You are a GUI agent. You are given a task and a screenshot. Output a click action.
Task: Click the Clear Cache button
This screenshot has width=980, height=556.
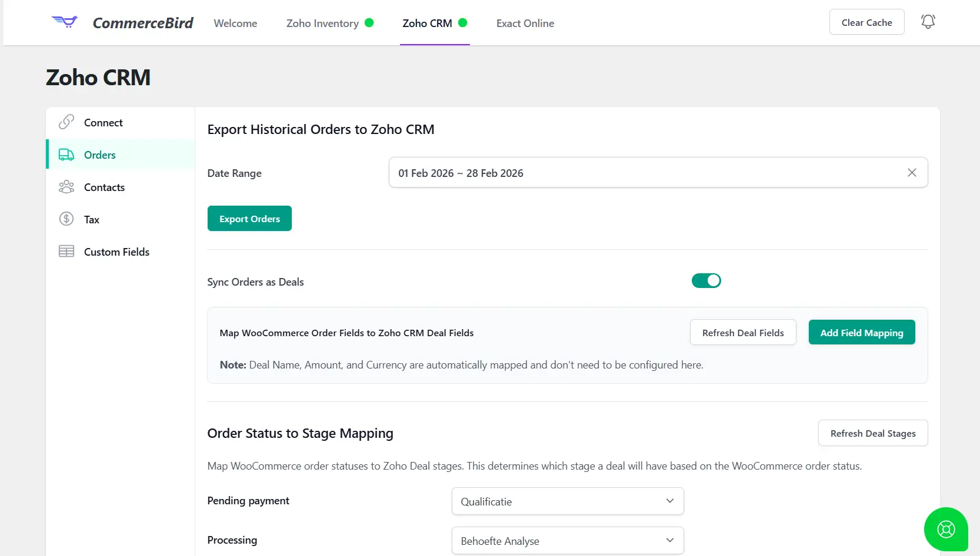[866, 22]
